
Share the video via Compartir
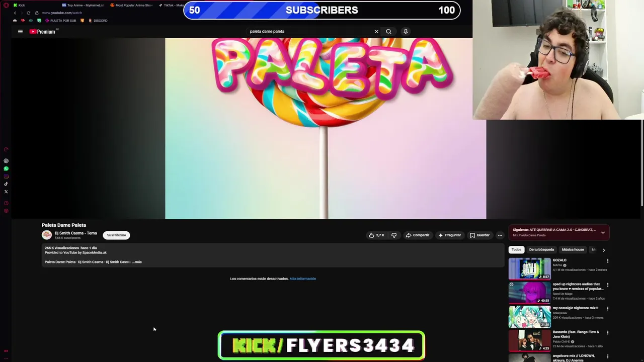coord(418,235)
